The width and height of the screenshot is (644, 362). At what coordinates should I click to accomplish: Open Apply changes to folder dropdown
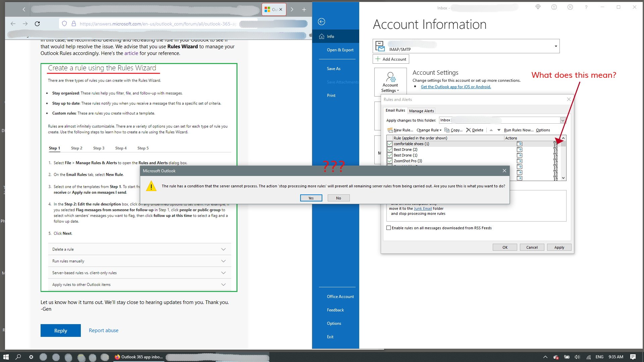(x=562, y=120)
